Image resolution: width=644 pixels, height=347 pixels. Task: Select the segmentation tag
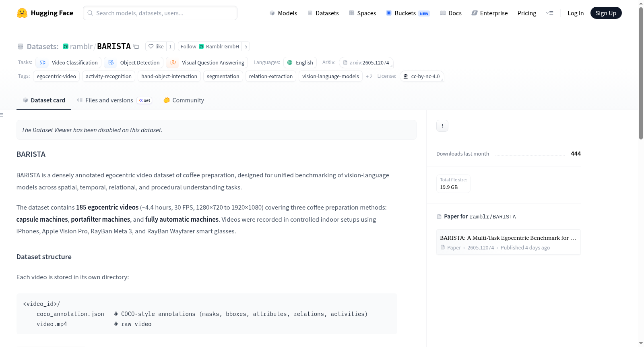tap(223, 76)
